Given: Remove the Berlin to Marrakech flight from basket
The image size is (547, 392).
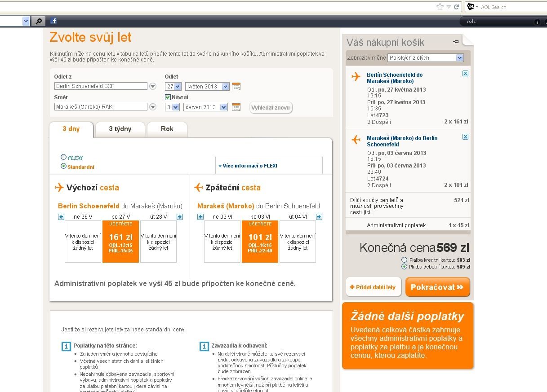Looking at the screenshot, I should coord(465,74).
